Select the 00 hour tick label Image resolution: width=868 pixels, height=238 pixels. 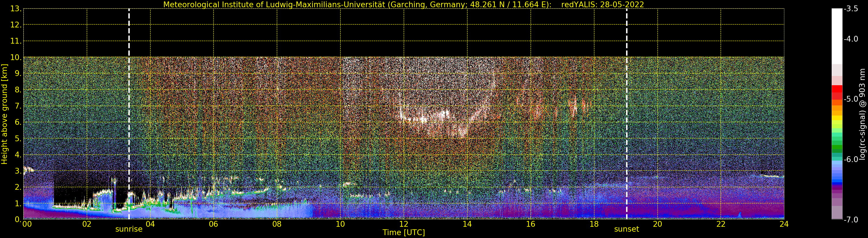(x=27, y=224)
